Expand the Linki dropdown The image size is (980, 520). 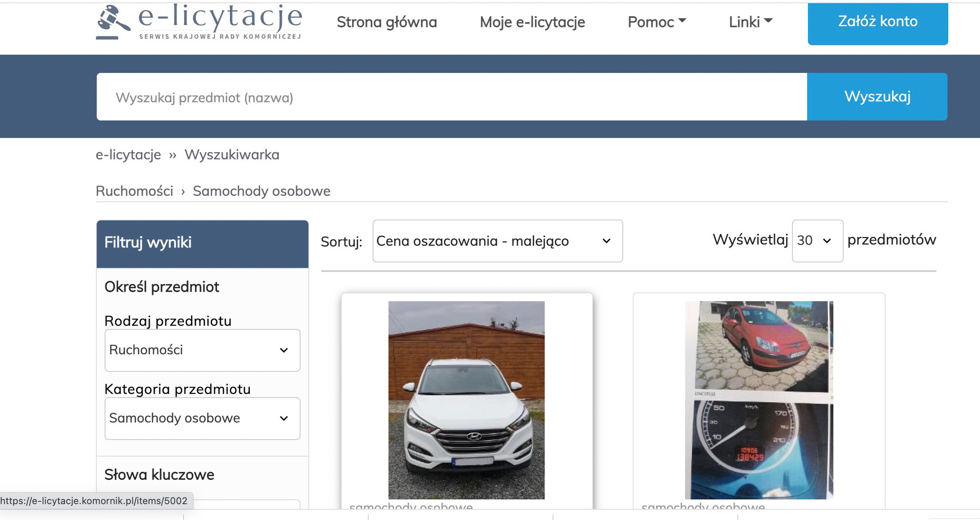[750, 22]
